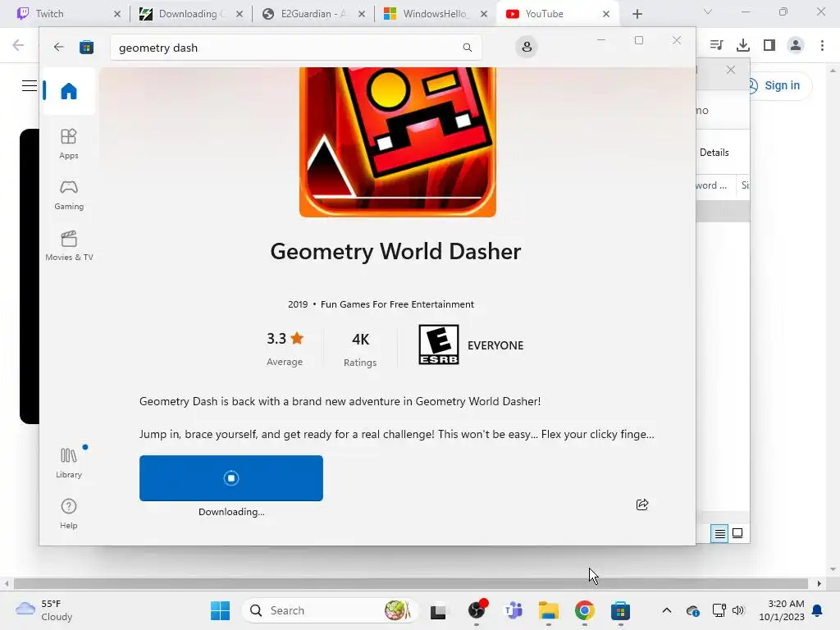The image size is (840, 630).
Task: Open the weather widget showing 55°F Cloudy
Action: [44, 610]
